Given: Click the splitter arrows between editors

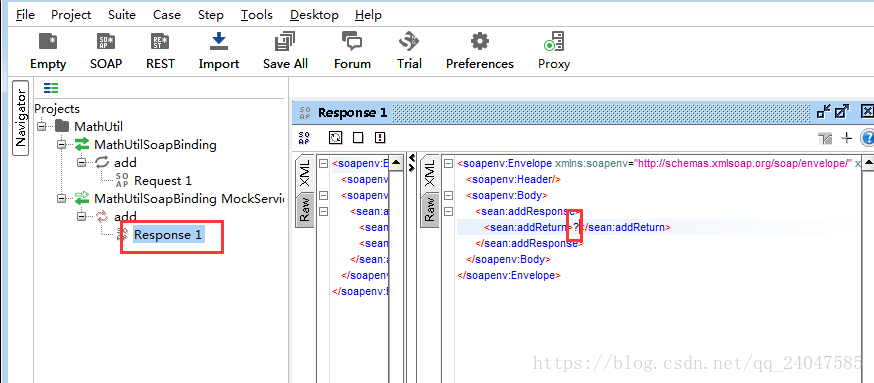Looking at the screenshot, I should pos(412,162).
